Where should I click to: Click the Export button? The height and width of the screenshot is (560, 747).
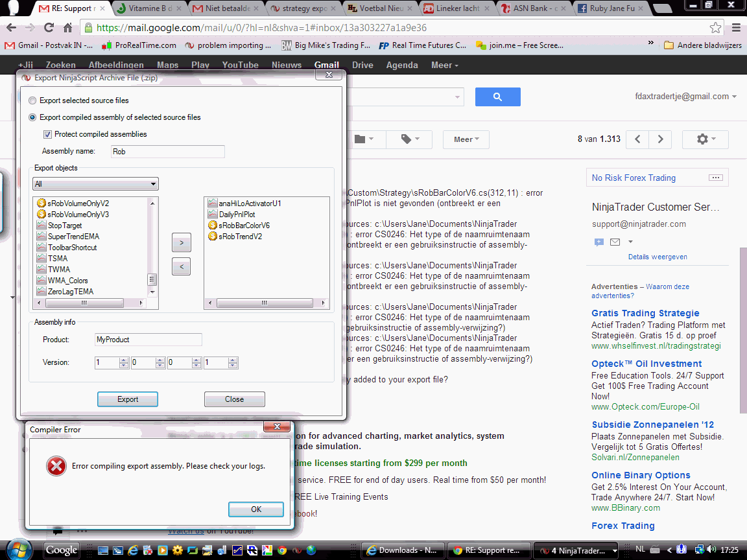tap(128, 399)
